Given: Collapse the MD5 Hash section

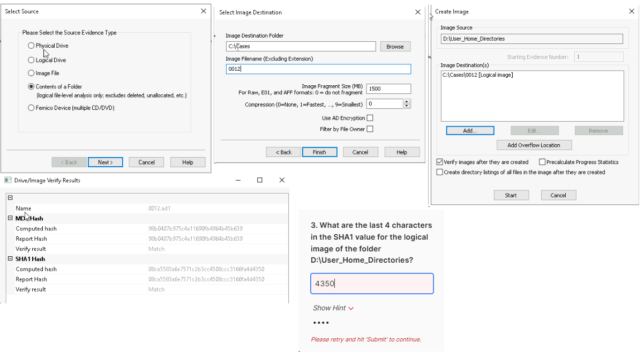Looking at the screenshot, I should (x=10, y=219).
